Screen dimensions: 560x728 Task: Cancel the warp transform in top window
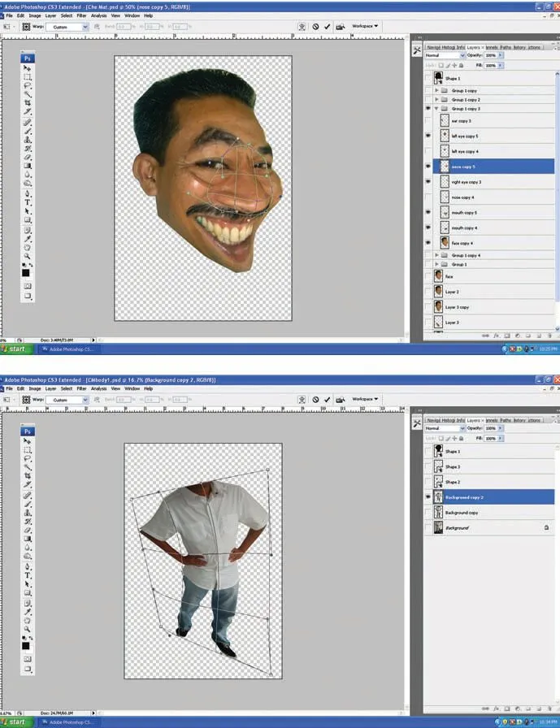click(315, 27)
